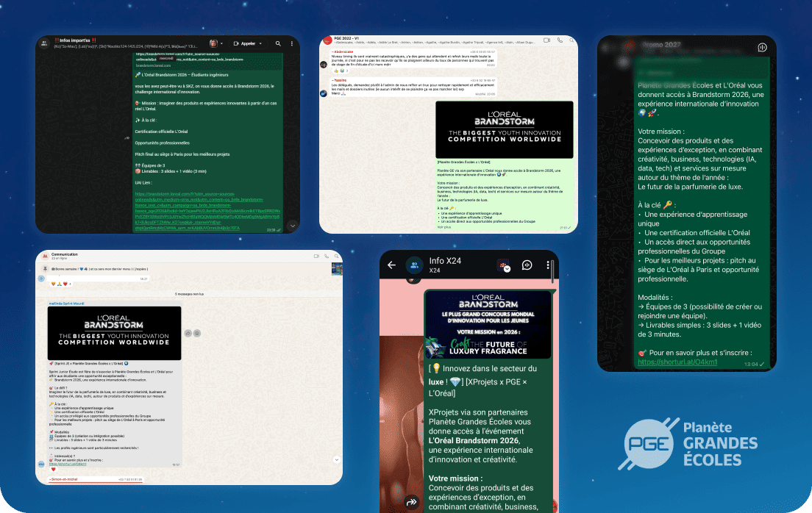This screenshot has height=513, width=812.
Task: Open search in the Infos importantes chat
Action: tap(278, 43)
